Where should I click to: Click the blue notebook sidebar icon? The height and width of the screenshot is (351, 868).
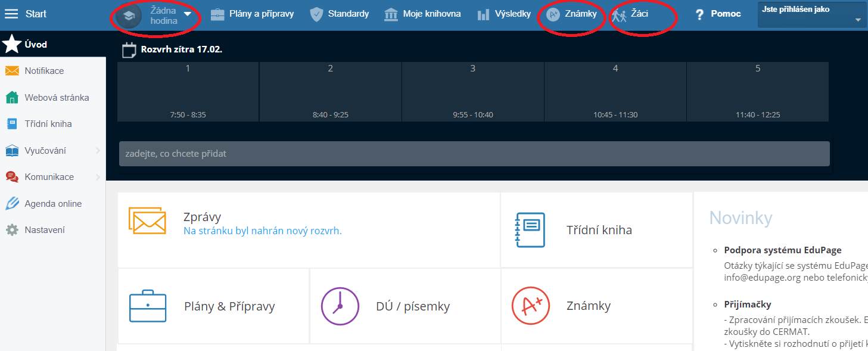pyautogui.click(x=12, y=124)
